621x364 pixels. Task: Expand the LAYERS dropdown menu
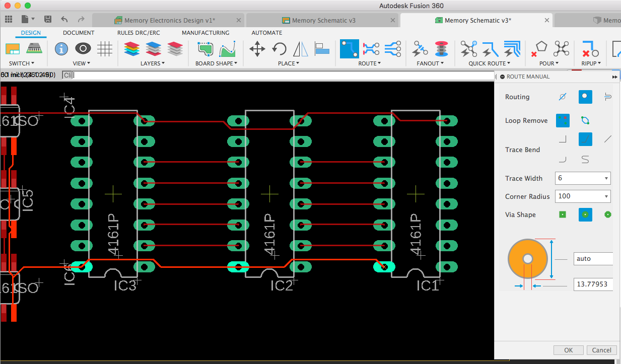point(153,63)
